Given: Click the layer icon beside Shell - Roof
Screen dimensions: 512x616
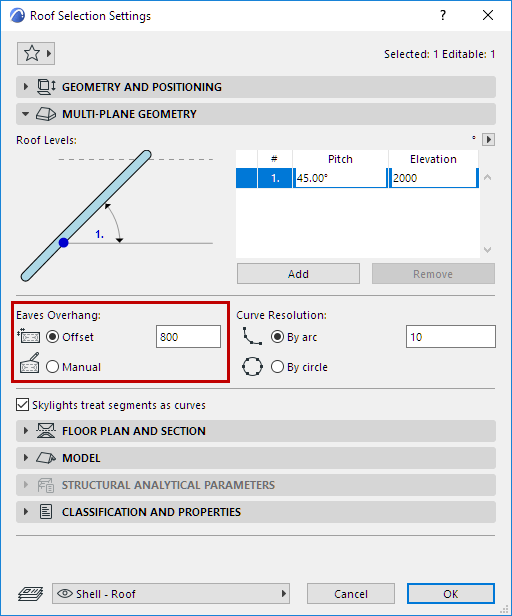Looking at the screenshot, I should (31, 594).
